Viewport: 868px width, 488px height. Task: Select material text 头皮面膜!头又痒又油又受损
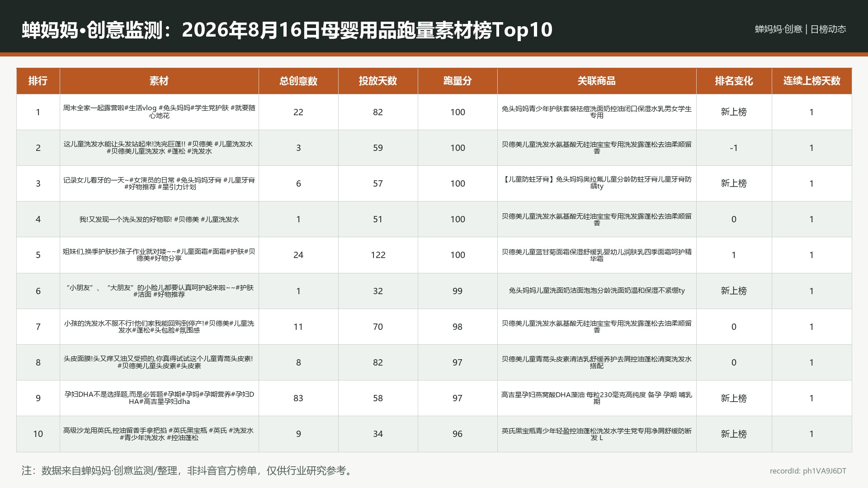point(159,362)
